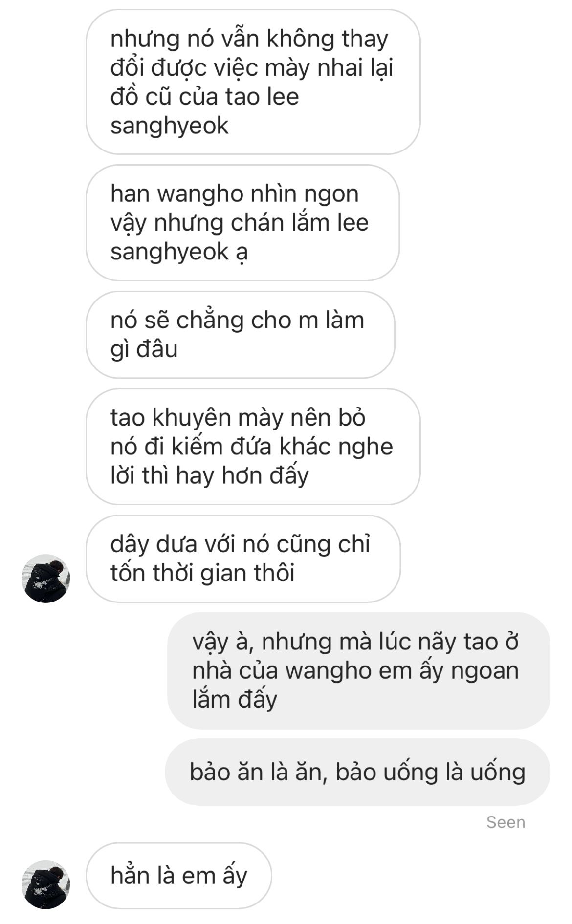
Task: Tap the sender avatar beside 'dây dưa' message
Action: coord(46,579)
